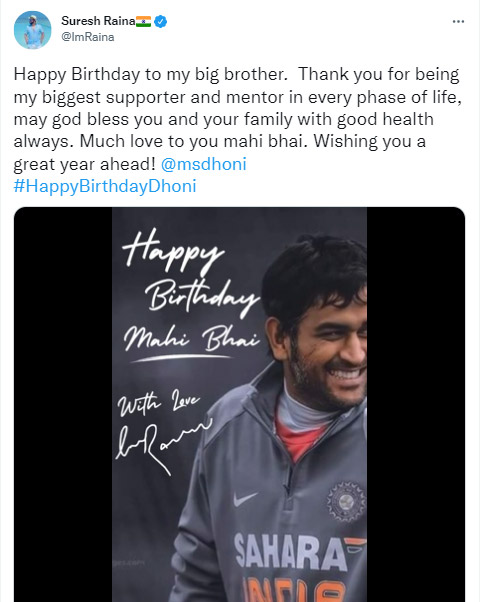Click the Mahi Bhai text on image

191,339
